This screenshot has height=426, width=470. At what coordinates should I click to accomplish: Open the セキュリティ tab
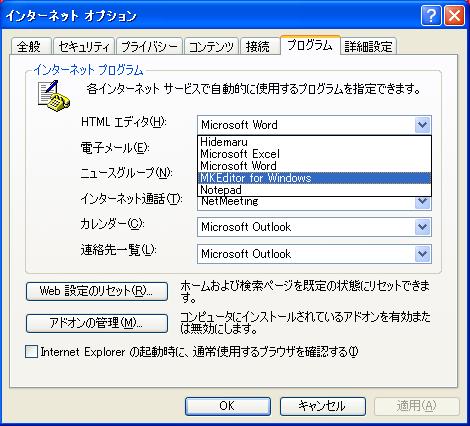84,47
